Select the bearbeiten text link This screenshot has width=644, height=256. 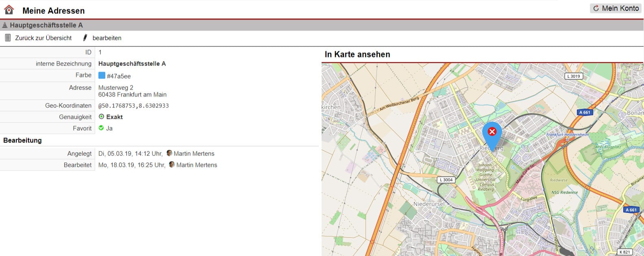(x=107, y=38)
